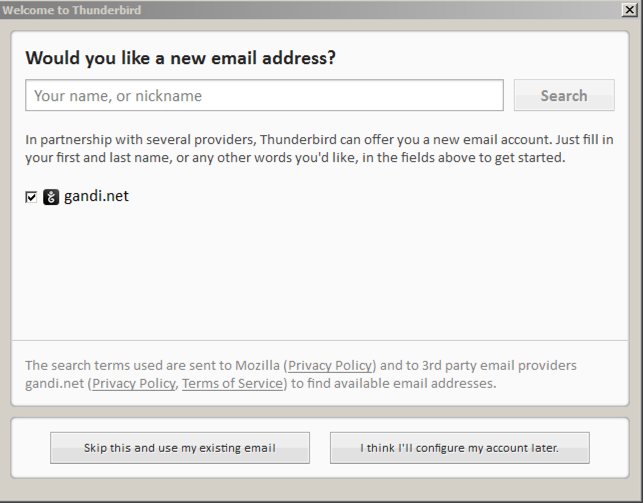This screenshot has width=643, height=503.
Task: Click the 'Would you like a new email address?' heading
Action: (x=180, y=58)
